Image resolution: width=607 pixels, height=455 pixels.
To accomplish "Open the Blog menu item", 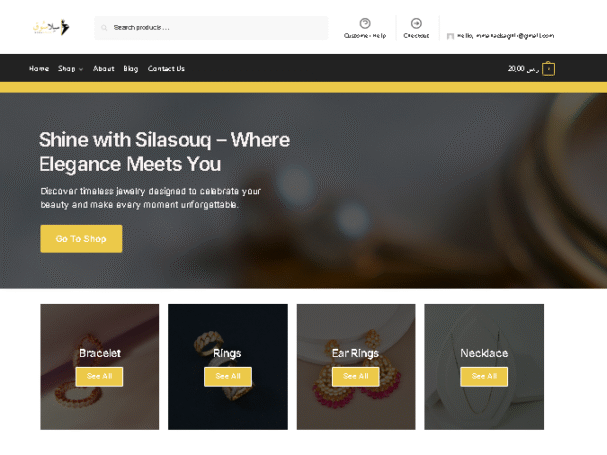I will tap(130, 69).
